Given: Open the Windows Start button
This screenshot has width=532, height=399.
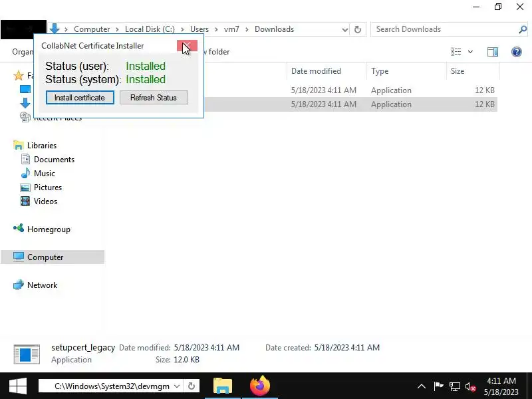Looking at the screenshot, I should pos(18,386).
